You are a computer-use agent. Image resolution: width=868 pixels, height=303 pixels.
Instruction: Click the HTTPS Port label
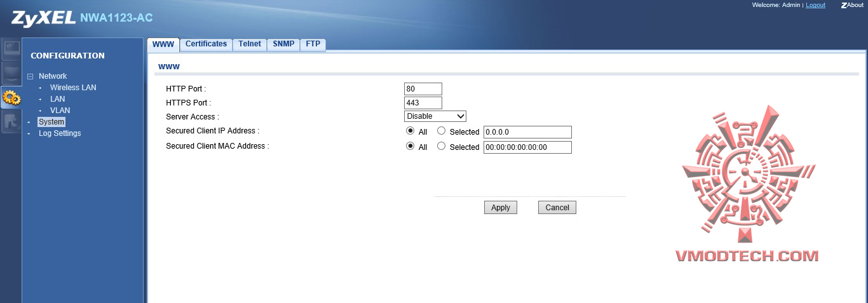188,103
